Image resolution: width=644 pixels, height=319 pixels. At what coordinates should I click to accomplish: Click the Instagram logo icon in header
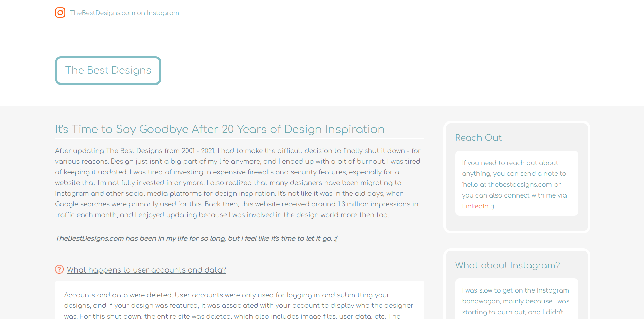coord(60,13)
